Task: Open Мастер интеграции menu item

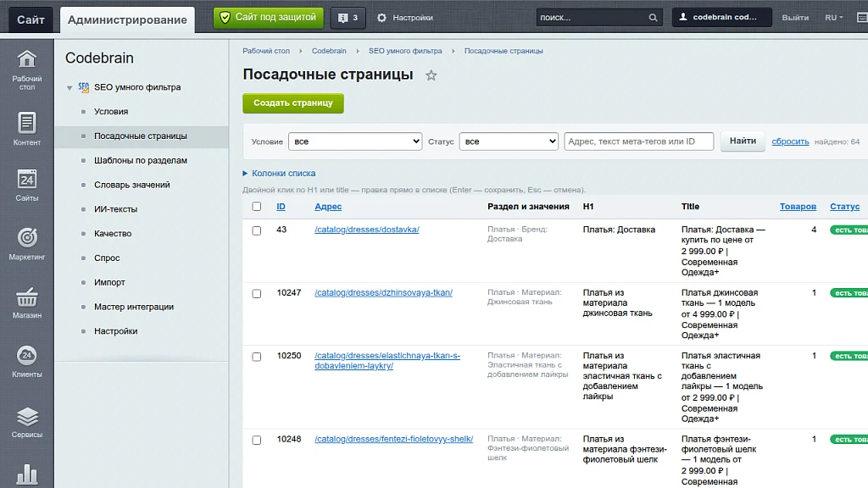Action: pos(134,306)
